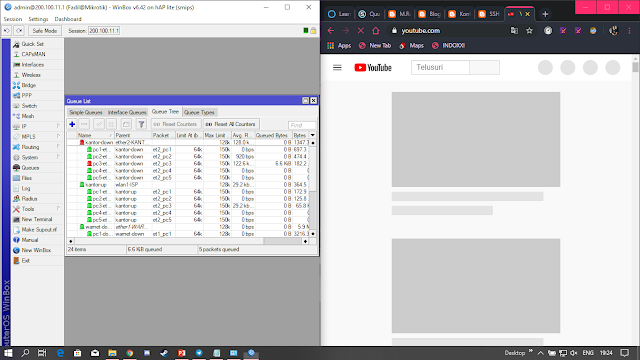Open YouTube hamburger guide menu
640x360 pixels.
click(x=337, y=67)
